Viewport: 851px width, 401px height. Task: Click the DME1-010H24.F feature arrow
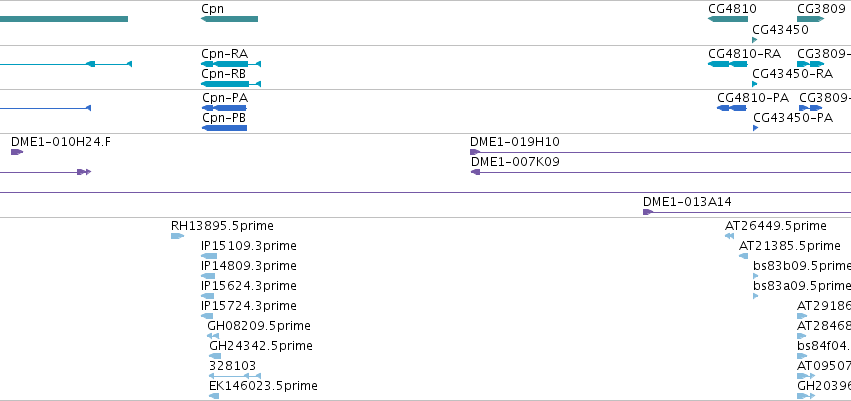pyautogui.click(x=17, y=152)
